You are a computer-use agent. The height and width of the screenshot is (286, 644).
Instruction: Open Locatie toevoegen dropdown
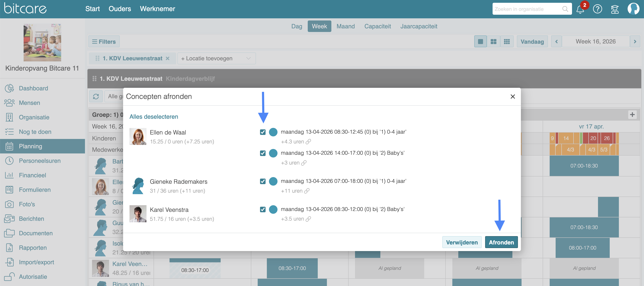216,58
